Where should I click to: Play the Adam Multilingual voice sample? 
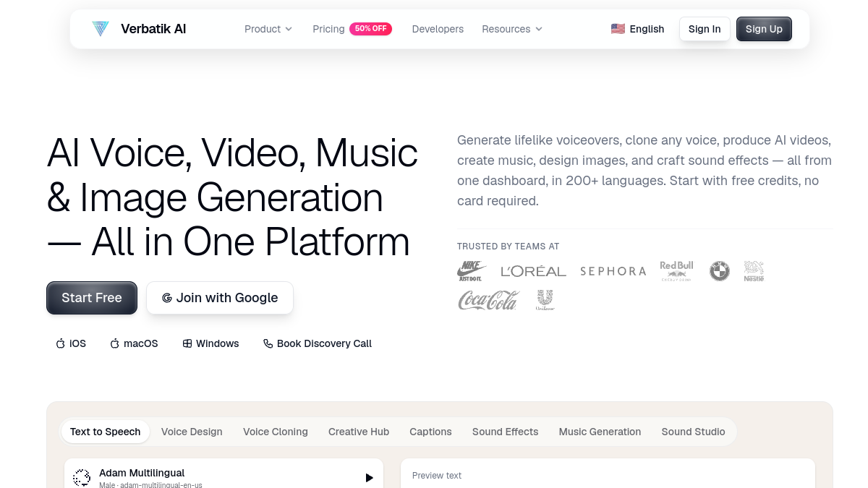(x=369, y=478)
